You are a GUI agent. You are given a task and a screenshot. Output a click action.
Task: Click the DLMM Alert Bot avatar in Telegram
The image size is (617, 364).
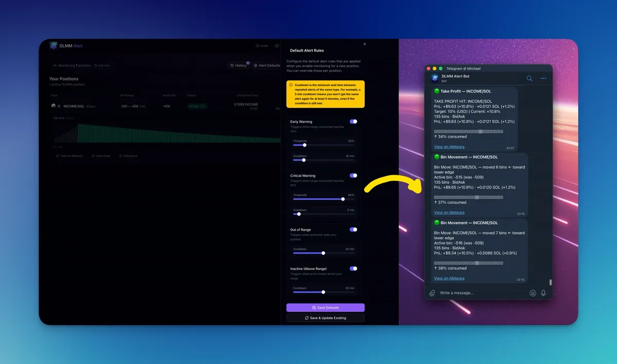435,78
